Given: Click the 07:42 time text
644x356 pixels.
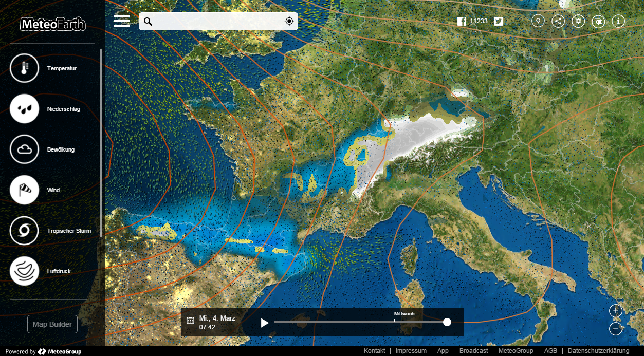Looking at the screenshot, I should 207,327.
